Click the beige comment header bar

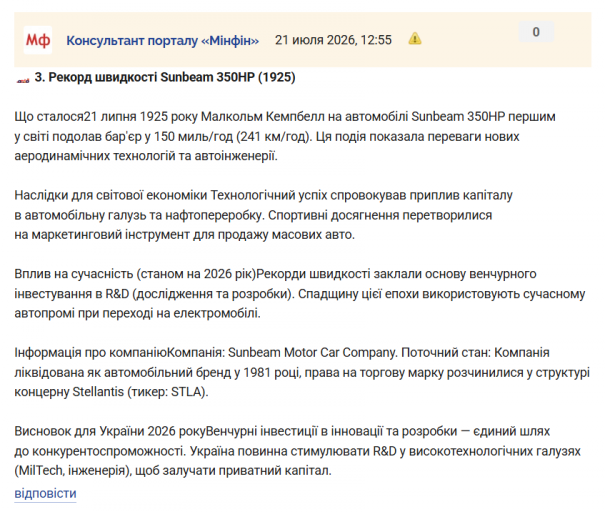[x=302, y=39]
